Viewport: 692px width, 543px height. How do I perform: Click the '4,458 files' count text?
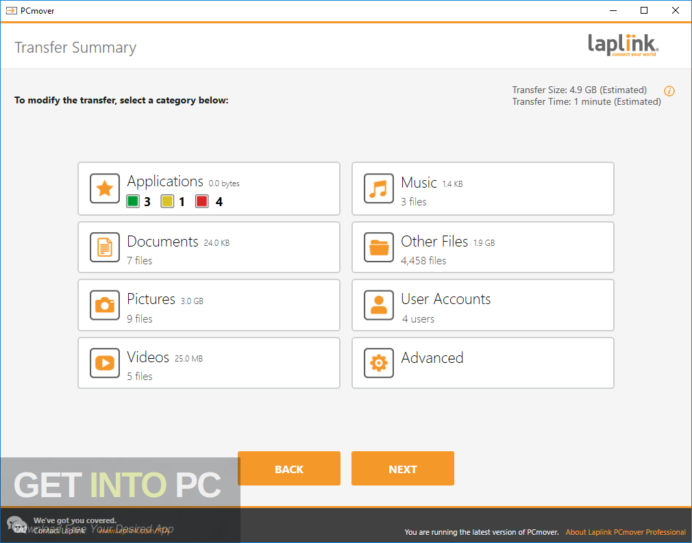click(x=423, y=261)
